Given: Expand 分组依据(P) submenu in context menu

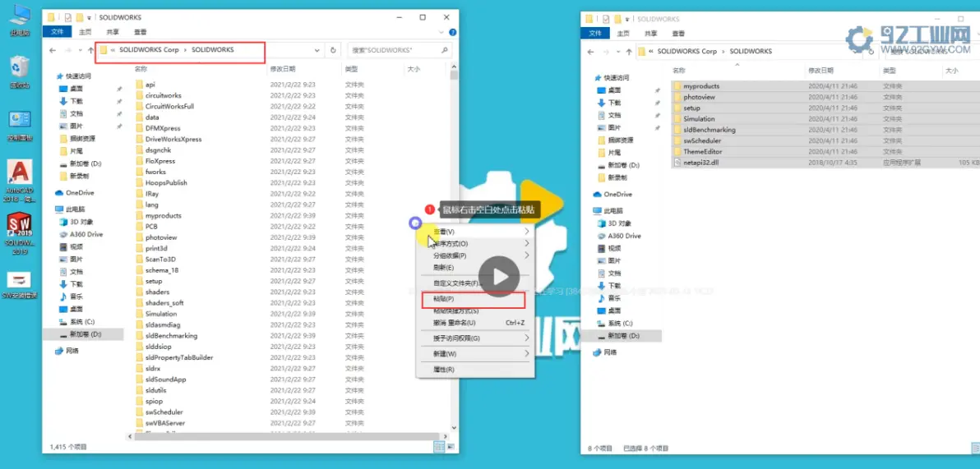Looking at the screenshot, I should (x=527, y=255).
